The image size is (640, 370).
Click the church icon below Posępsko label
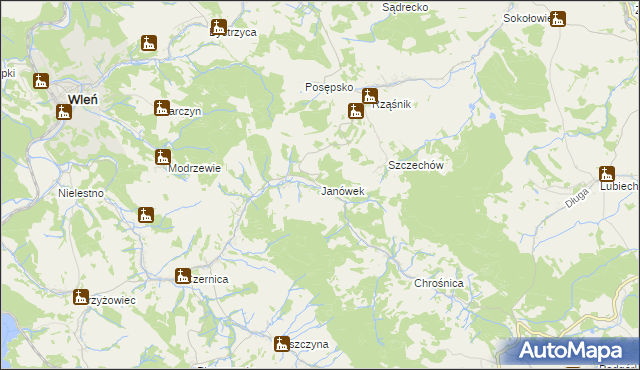tap(356, 111)
